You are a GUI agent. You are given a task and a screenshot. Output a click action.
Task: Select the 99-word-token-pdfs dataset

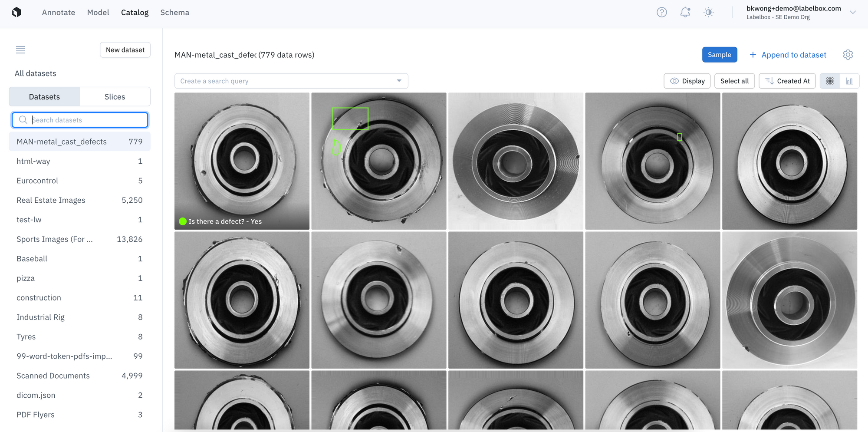click(80, 356)
